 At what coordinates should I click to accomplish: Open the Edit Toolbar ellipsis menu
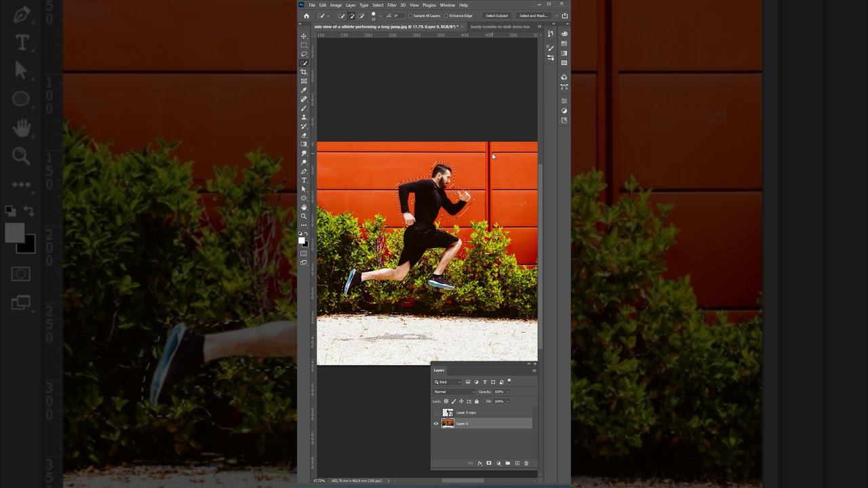[304, 225]
